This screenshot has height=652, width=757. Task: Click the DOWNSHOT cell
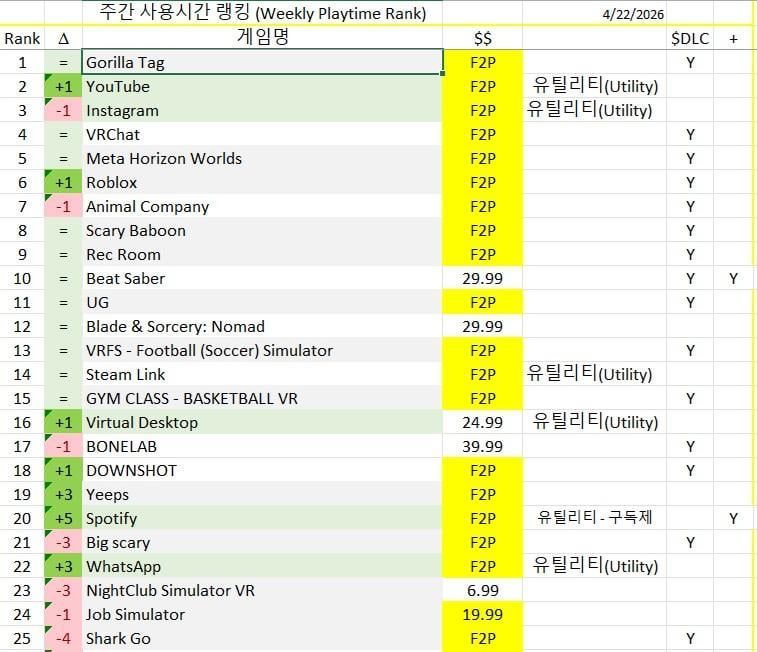tap(262, 471)
